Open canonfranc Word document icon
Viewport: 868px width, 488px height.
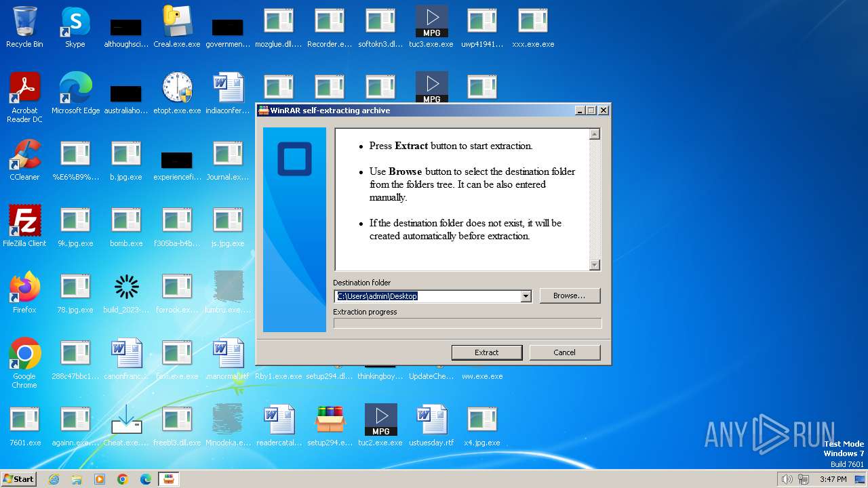click(x=126, y=359)
